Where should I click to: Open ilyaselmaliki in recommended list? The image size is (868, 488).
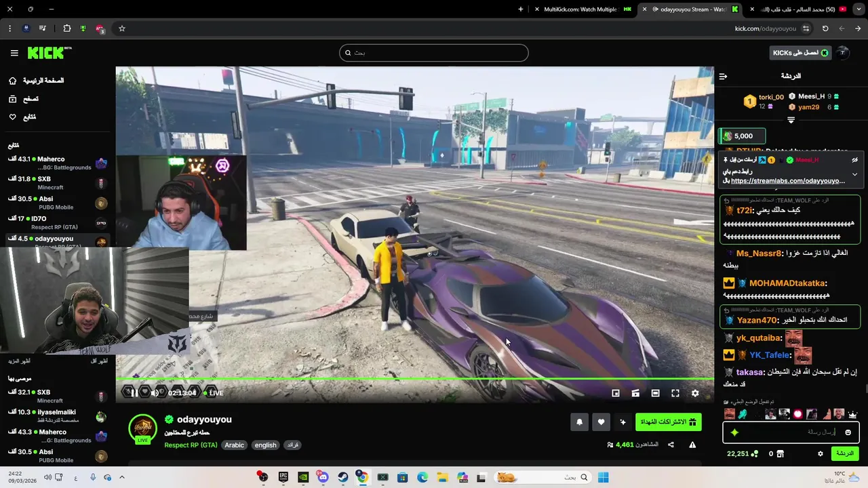(57, 416)
